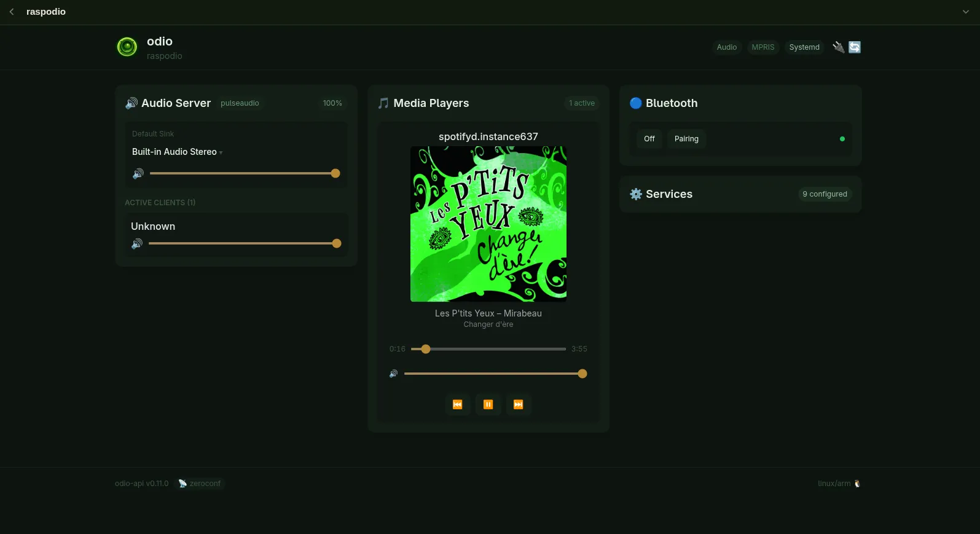Adjust the media player volume slider
The width and height of the screenshot is (980, 534).
[x=496, y=374]
